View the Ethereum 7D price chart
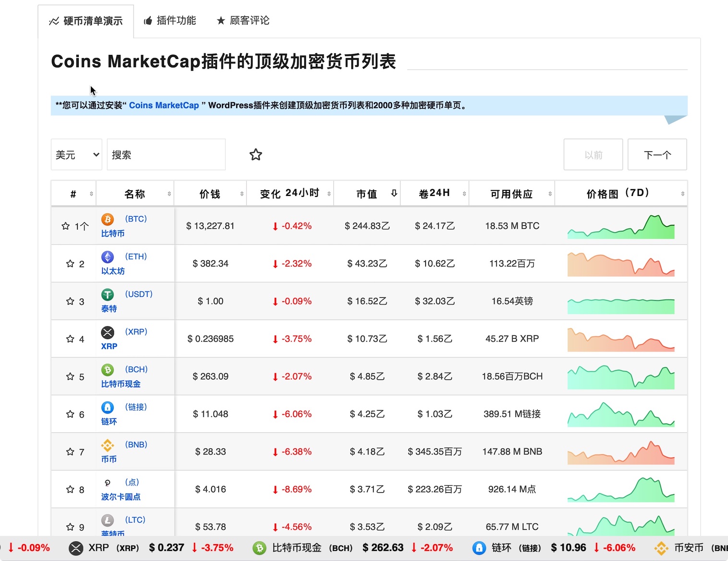The height and width of the screenshot is (561, 728). (621, 264)
